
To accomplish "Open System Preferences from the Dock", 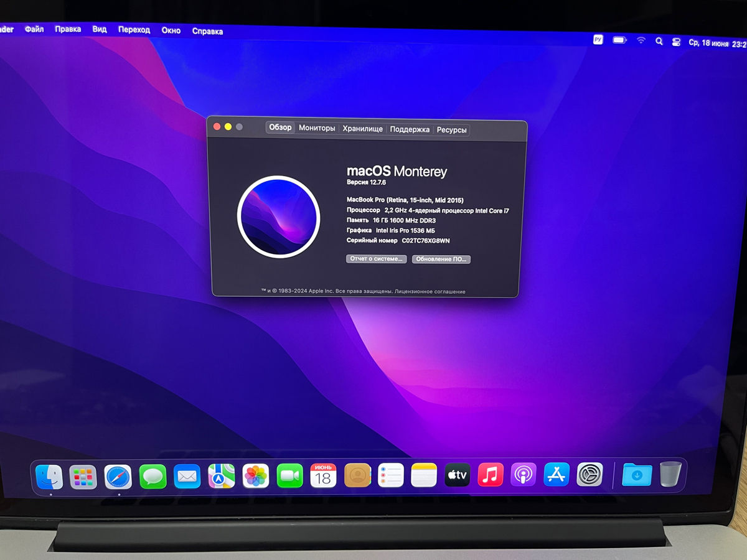I will tap(590, 475).
